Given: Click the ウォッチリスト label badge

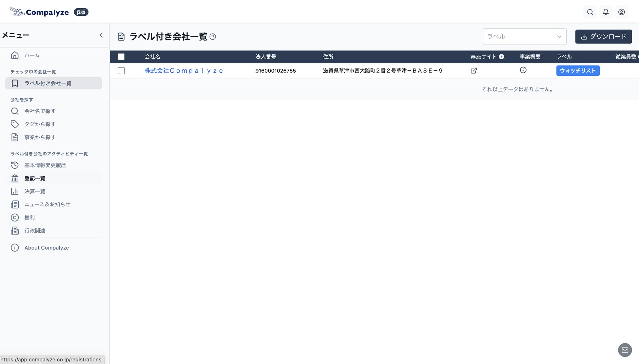Looking at the screenshot, I should coord(578,70).
